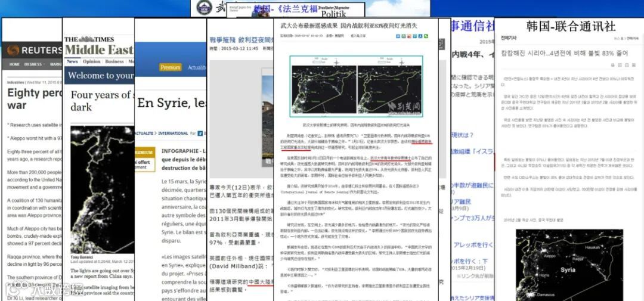Click the Traditional Chinese headline '戰爭摧殘 敘利亞夜間'
The height and width of the screenshot is (301, 644).
click(241, 39)
